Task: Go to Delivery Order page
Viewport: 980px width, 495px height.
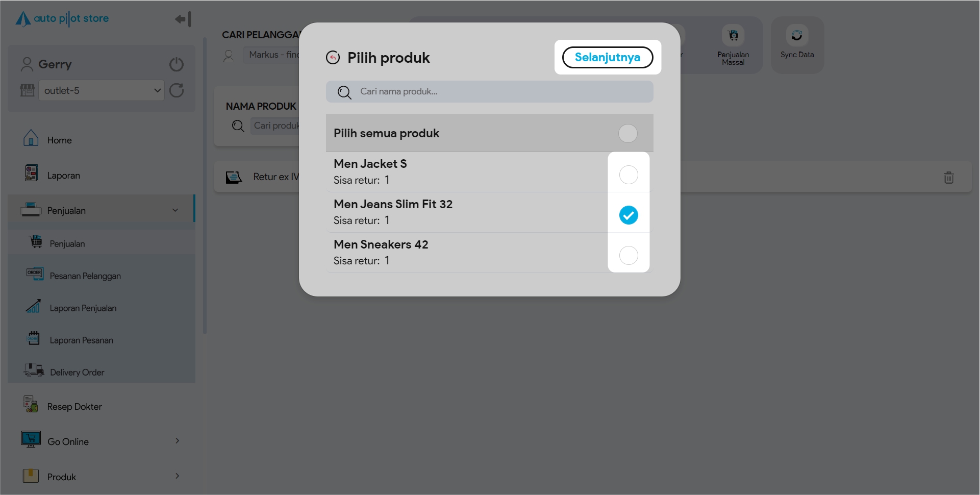Action: (x=77, y=373)
